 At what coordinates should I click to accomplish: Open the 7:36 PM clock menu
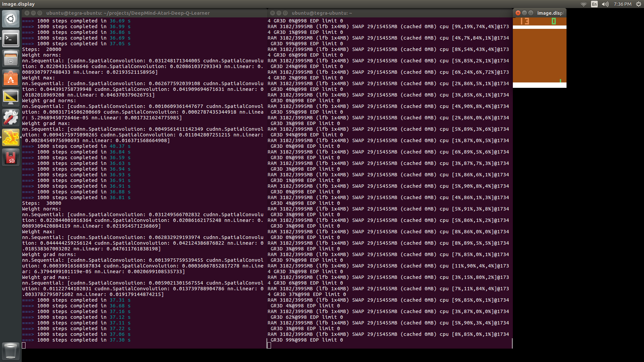coord(623,4)
